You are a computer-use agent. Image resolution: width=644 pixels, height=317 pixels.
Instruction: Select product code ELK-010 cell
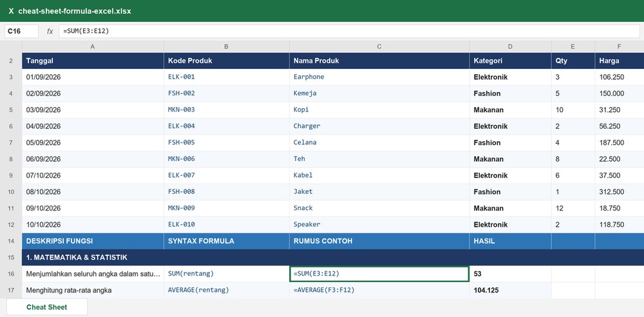coord(226,225)
